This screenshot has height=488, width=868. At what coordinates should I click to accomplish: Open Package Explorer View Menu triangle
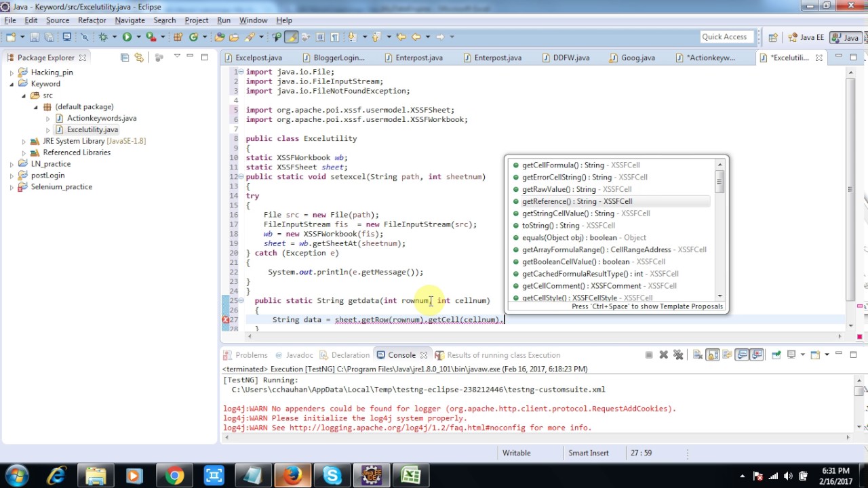[177, 56]
